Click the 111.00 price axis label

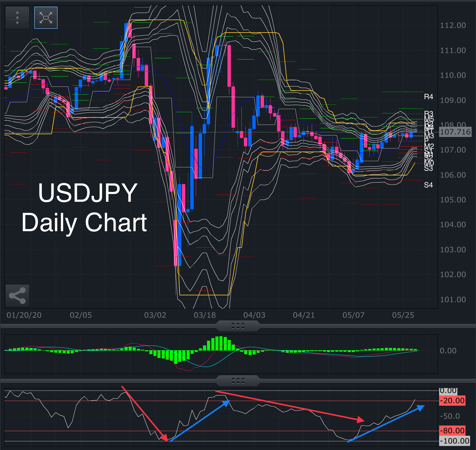point(453,51)
